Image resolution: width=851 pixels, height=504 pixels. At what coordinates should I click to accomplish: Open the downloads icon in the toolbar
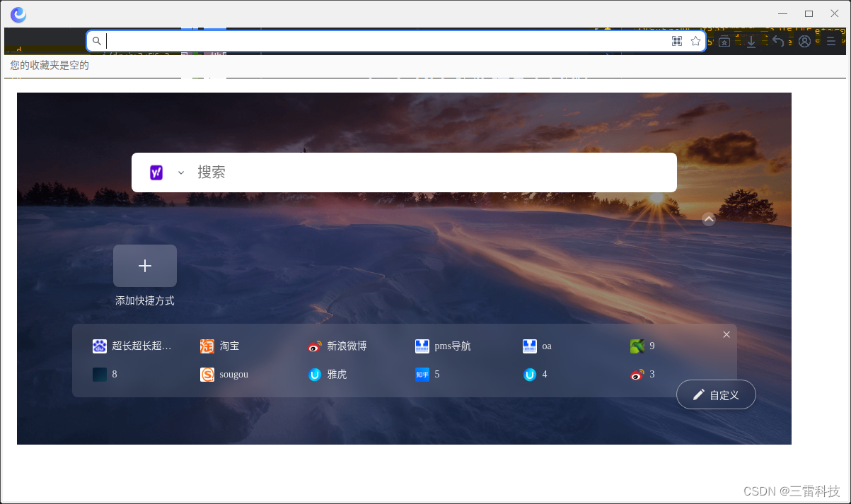[751, 41]
